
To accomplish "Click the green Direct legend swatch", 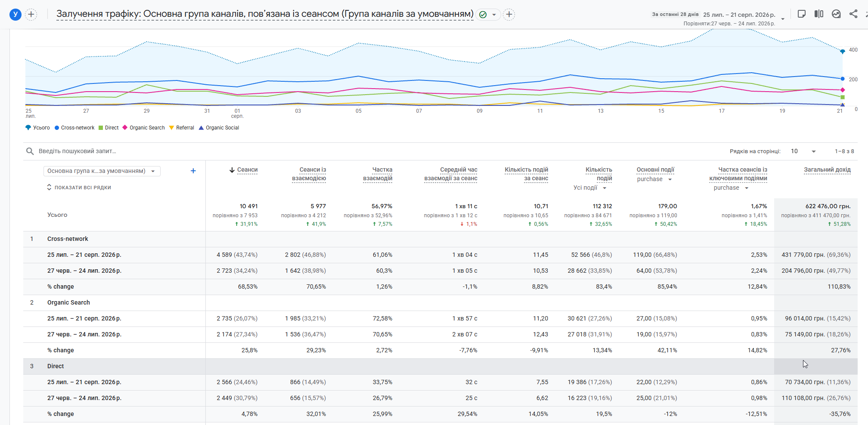I will 101,128.
